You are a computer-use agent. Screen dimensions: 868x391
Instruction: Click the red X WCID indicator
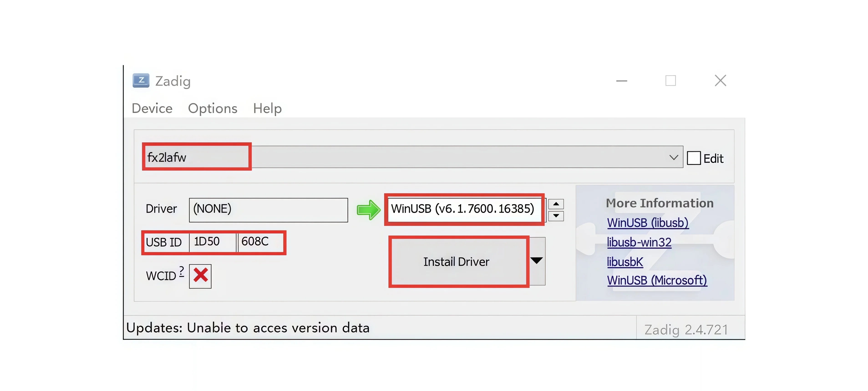(201, 276)
